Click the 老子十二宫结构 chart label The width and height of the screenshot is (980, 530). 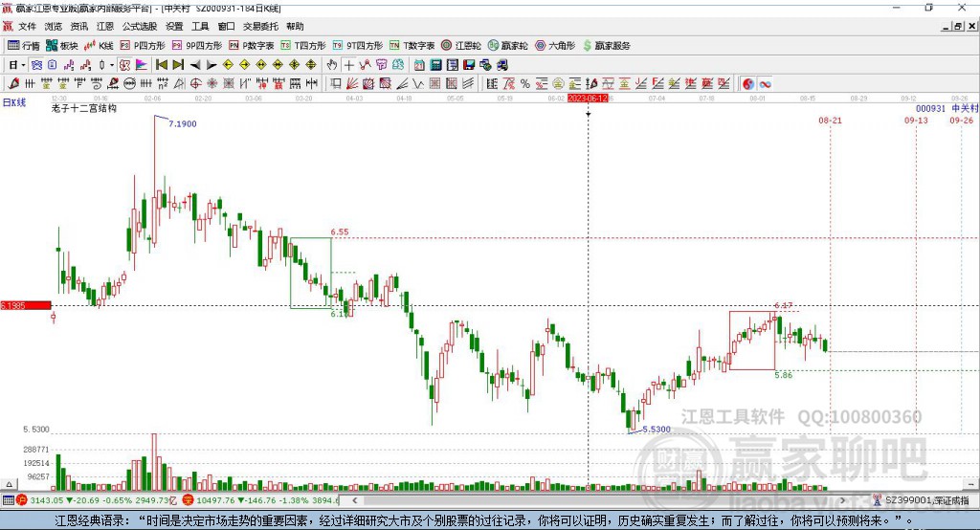point(84,108)
